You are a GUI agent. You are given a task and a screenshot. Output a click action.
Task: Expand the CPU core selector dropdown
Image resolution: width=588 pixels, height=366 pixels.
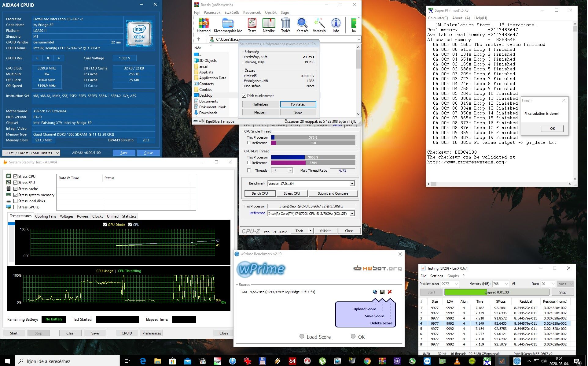click(57, 153)
